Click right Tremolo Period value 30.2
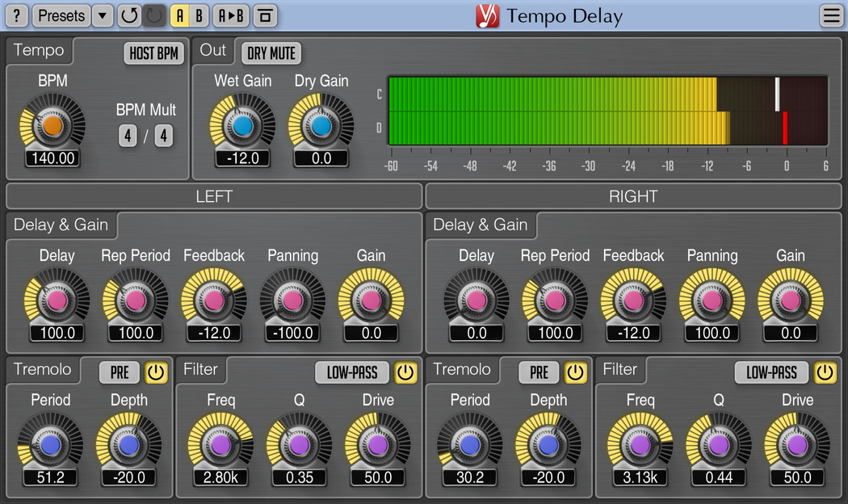This screenshot has width=848, height=504. (x=470, y=477)
